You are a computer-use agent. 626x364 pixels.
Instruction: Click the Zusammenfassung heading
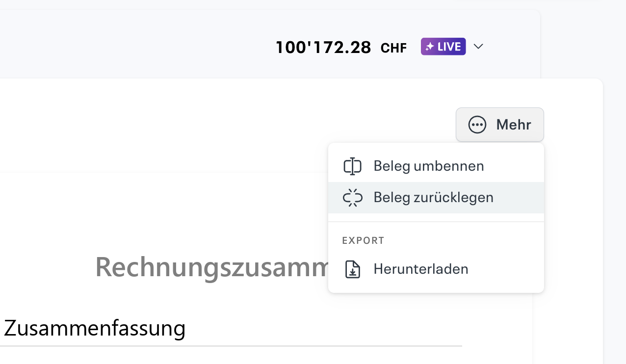coord(95,328)
